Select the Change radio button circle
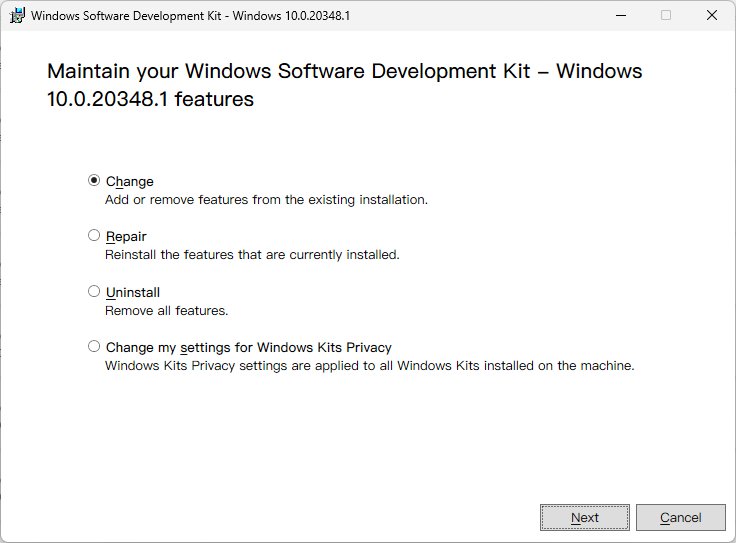Image resolution: width=736 pixels, height=543 pixels. (x=94, y=181)
